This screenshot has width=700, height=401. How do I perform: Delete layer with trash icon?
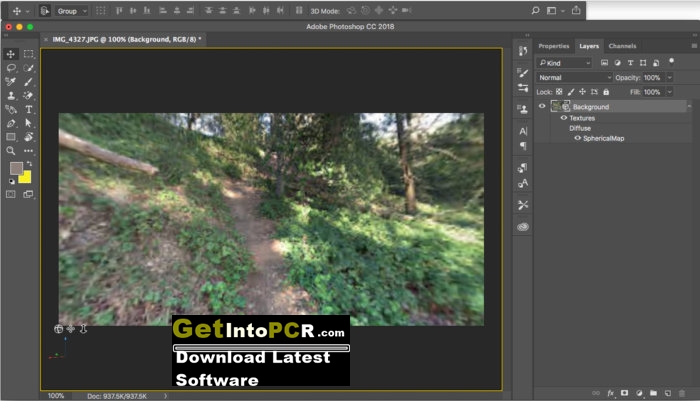(x=682, y=393)
